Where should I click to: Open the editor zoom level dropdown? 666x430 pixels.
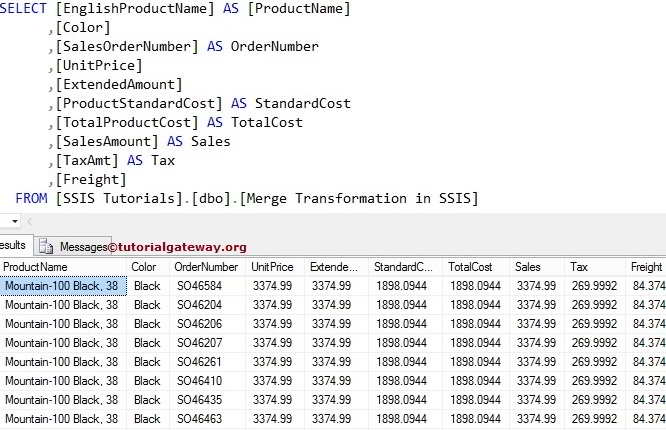pyautogui.click(x=13, y=222)
